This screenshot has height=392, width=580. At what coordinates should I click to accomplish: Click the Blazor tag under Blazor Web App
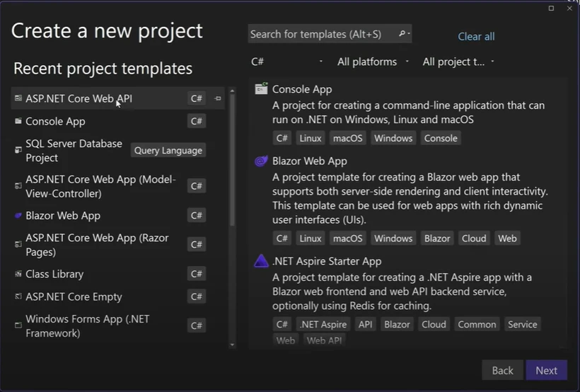(x=437, y=238)
